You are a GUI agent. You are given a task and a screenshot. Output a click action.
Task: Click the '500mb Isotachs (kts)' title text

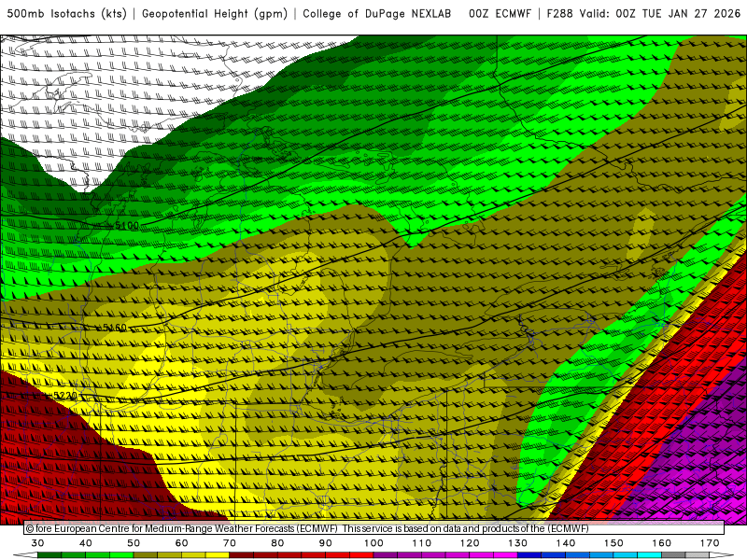click(x=66, y=14)
